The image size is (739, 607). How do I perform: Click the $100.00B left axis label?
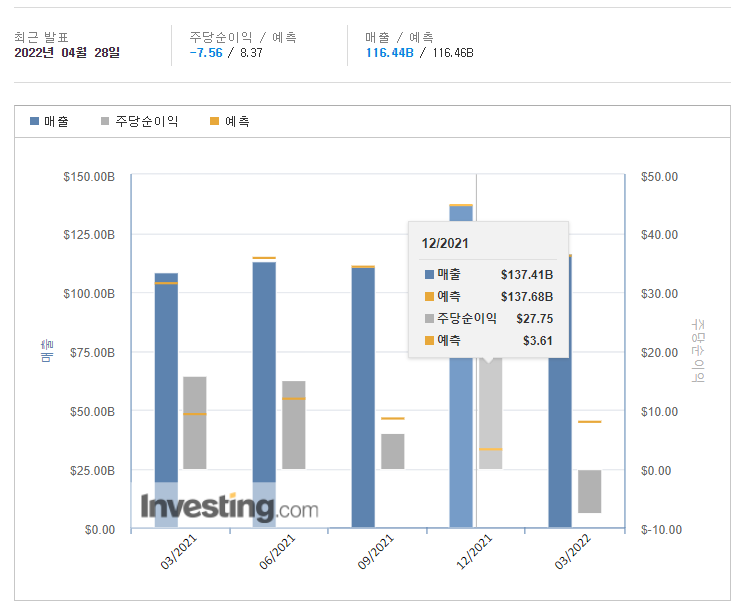[x=89, y=294]
